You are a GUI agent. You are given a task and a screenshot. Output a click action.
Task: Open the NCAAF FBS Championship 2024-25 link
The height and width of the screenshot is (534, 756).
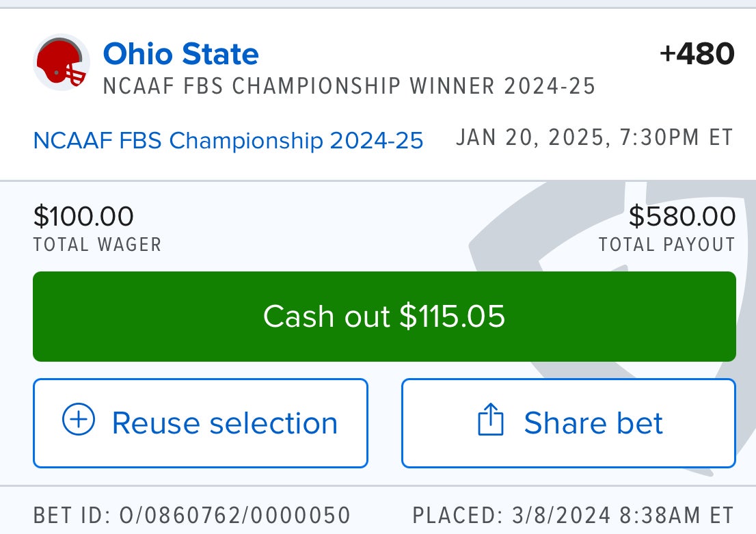[228, 139]
